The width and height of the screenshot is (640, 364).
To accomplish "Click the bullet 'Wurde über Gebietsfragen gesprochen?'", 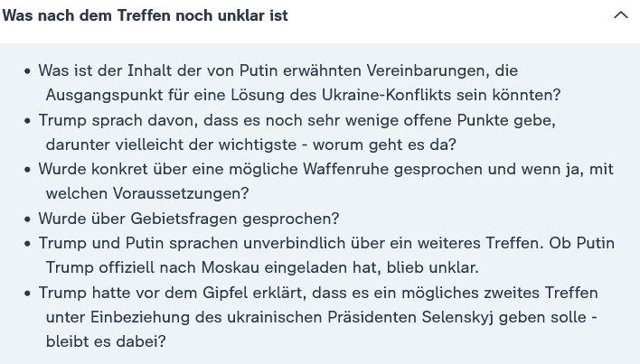I will 188,219.
